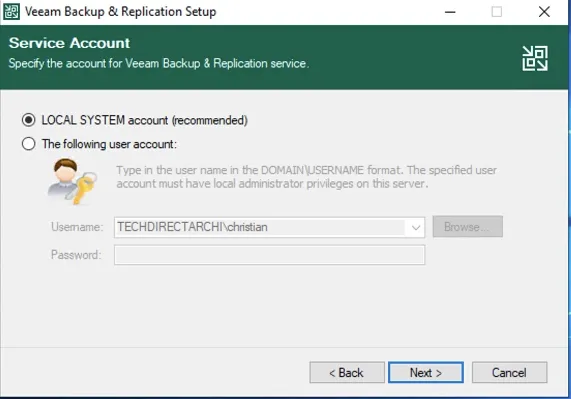Click 'Veeam Backup & Replication Setup' title
571x399 pixels.
121,12
